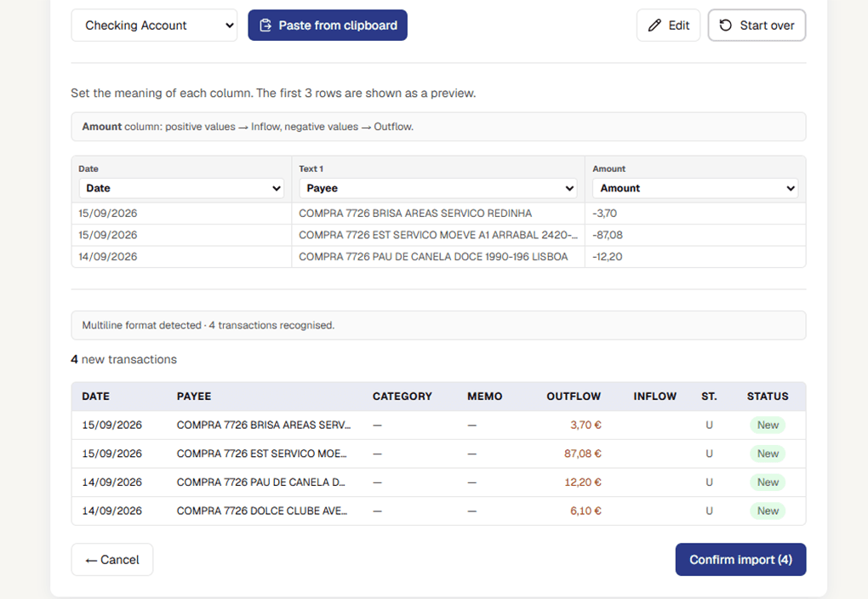Viewport: 868px width, 599px height.
Task: Click the circular arrow Start over icon
Action: (x=725, y=26)
